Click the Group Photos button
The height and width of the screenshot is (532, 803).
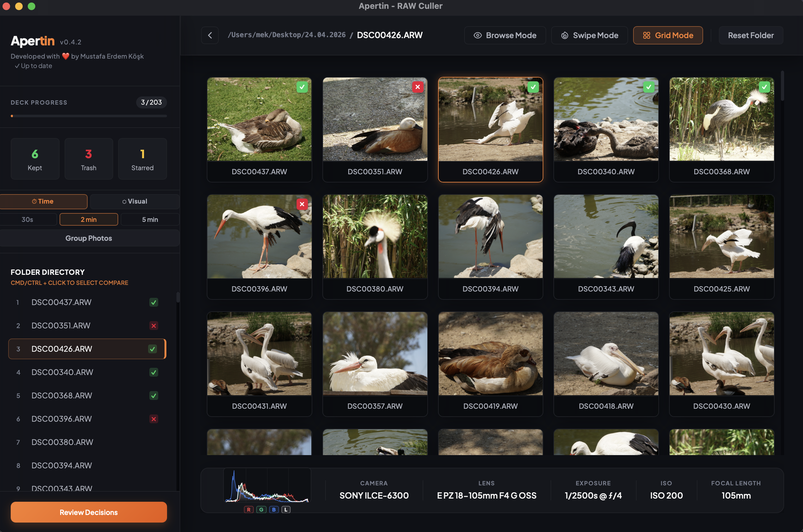(89, 238)
